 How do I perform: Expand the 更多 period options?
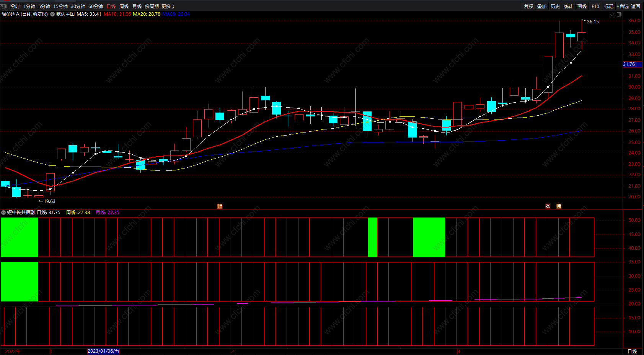tap(168, 7)
